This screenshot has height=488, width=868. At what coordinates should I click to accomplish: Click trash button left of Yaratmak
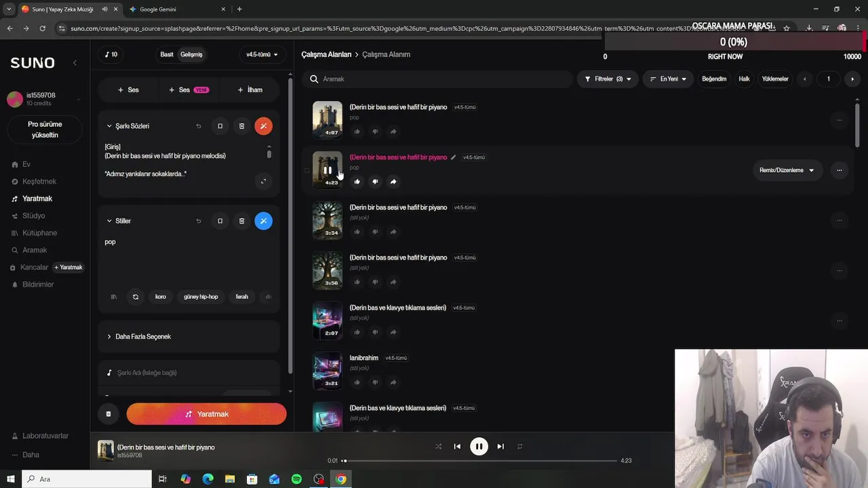108,414
